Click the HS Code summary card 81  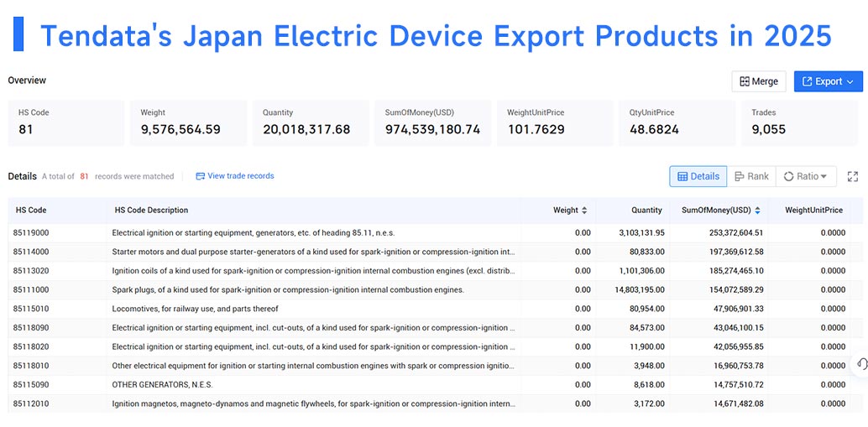[x=65, y=122]
